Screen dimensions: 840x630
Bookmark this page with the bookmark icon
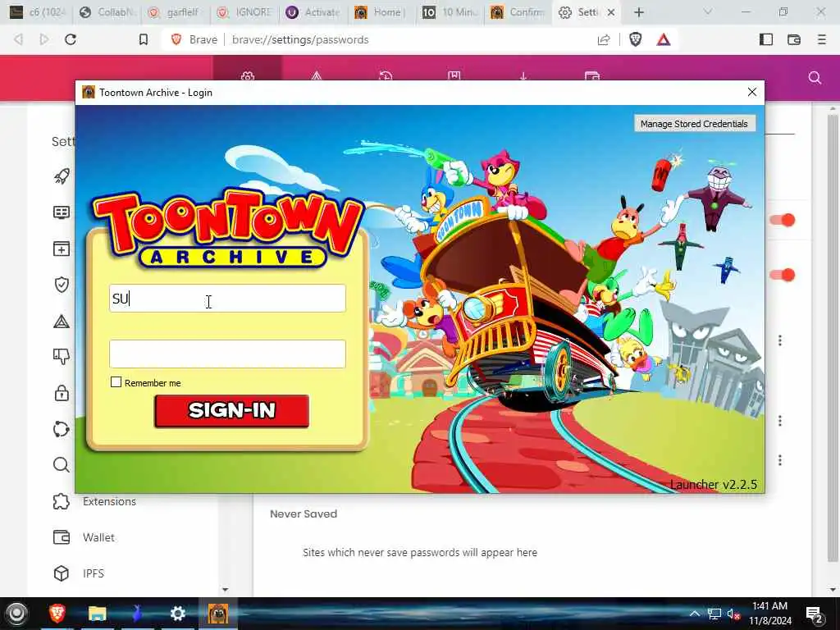(143, 39)
